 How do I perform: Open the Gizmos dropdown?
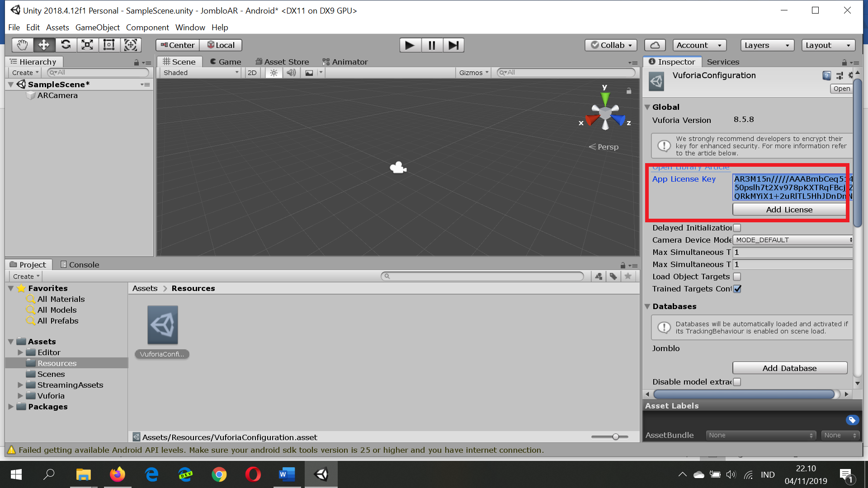coord(474,73)
